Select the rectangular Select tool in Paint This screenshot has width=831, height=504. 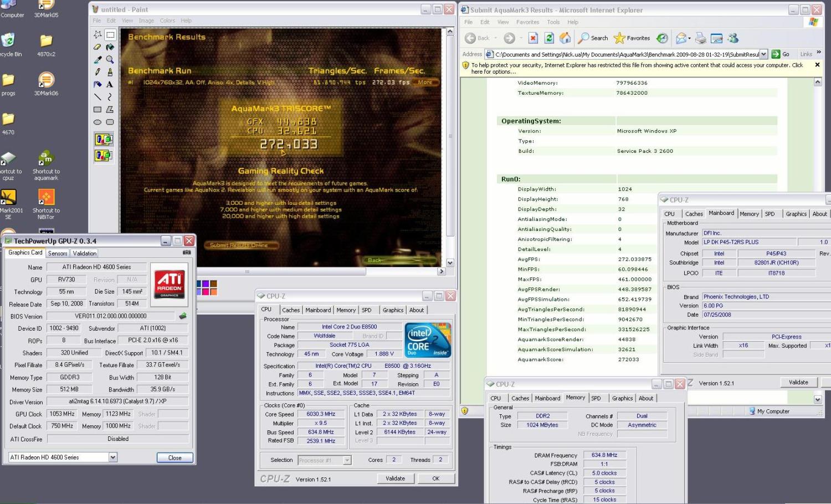pyautogui.click(x=110, y=34)
